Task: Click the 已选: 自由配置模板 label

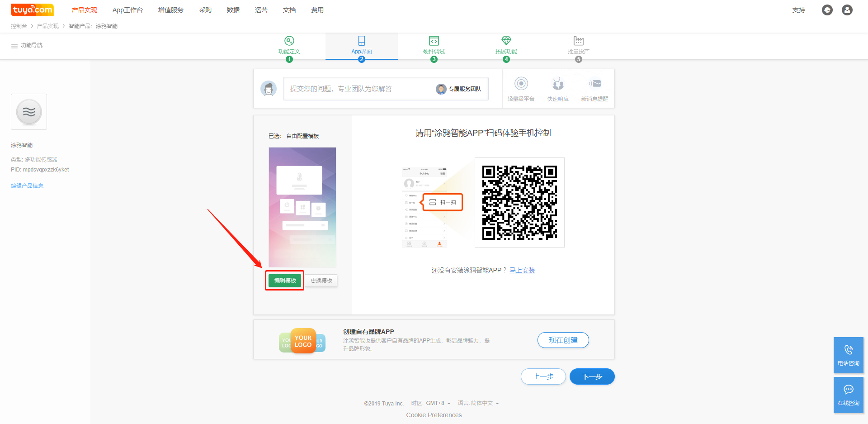Action: click(x=294, y=136)
